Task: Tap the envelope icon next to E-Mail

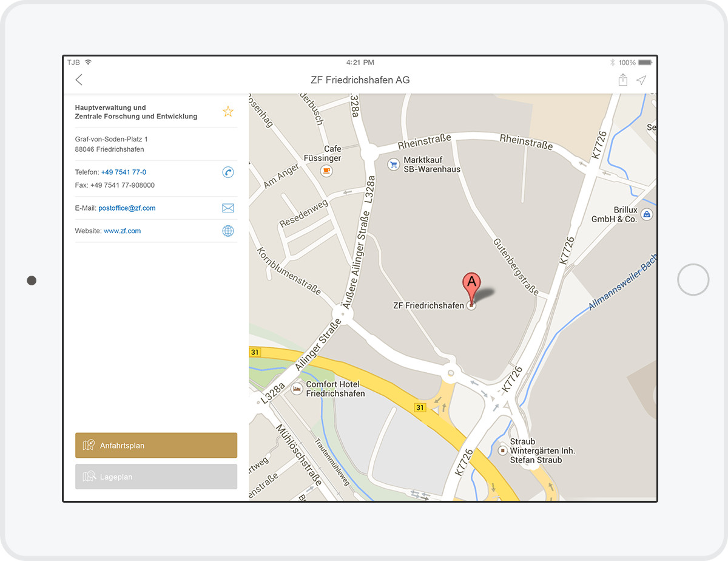Action: [228, 208]
